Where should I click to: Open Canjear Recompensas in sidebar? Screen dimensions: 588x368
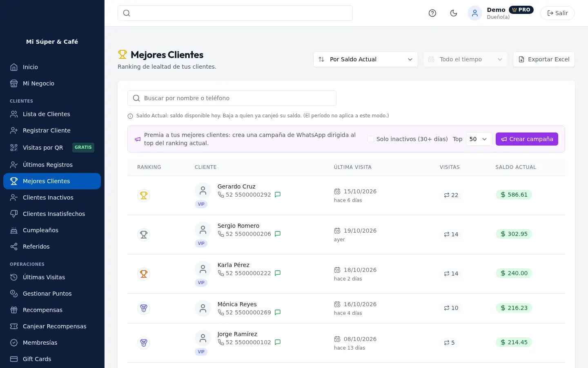pos(52,326)
